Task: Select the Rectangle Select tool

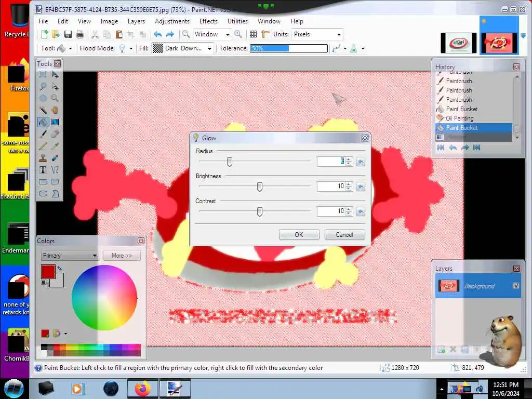Action: pos(43,74)
